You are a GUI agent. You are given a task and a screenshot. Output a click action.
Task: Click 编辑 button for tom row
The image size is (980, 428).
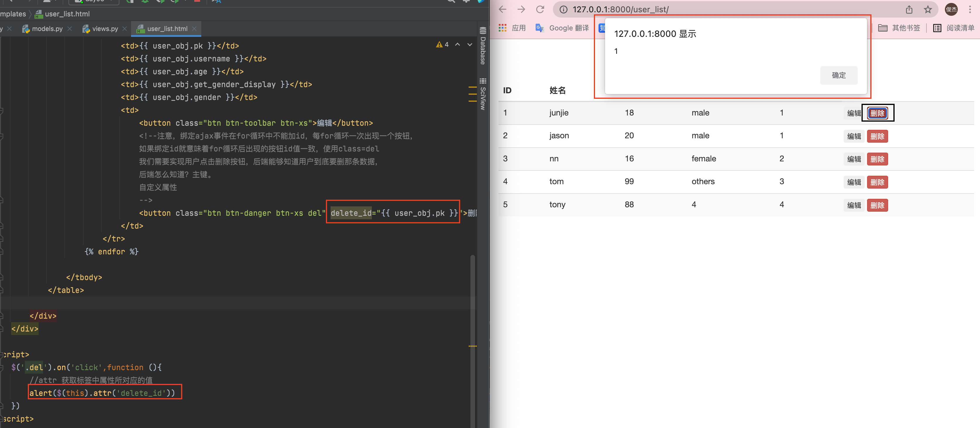click(x=854, y=182)
